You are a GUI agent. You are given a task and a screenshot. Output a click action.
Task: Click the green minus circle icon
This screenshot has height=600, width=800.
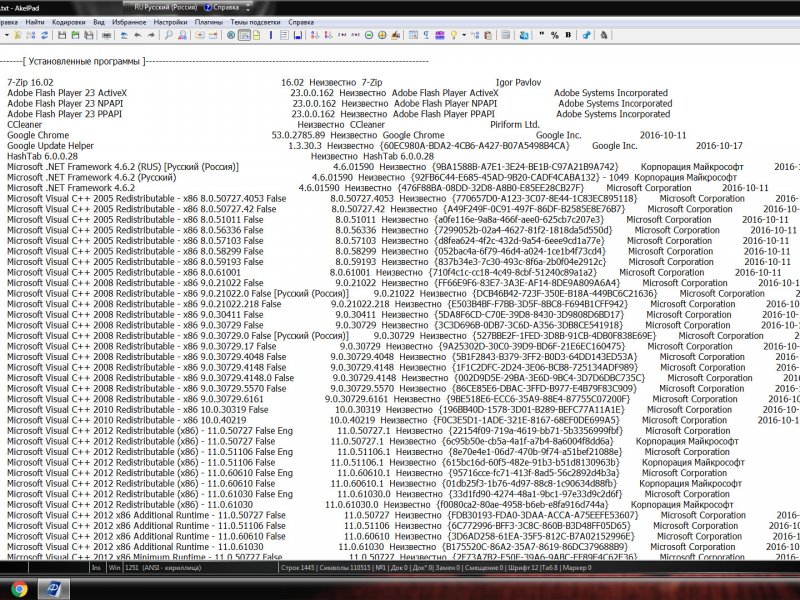[368, 35]
